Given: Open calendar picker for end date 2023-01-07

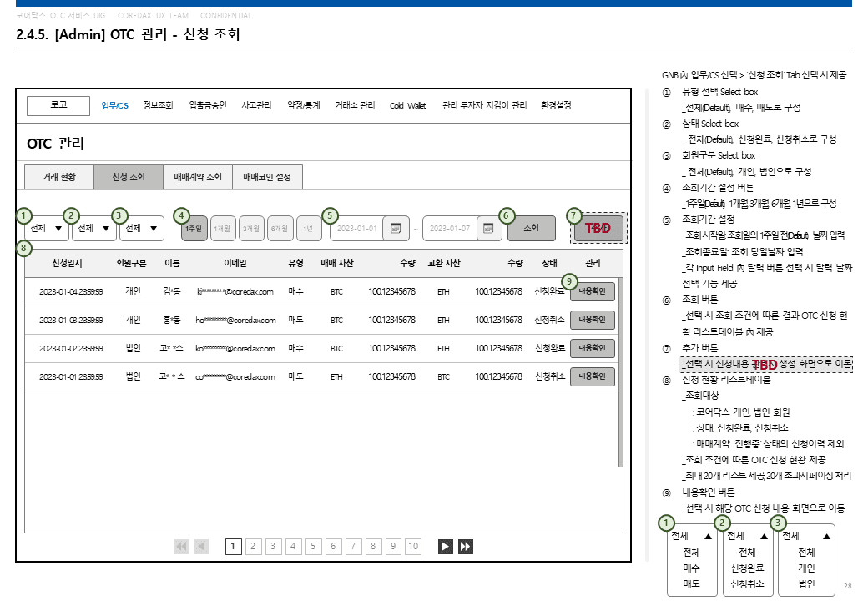Looking at the screenshot, I should [x=488, y=228].
